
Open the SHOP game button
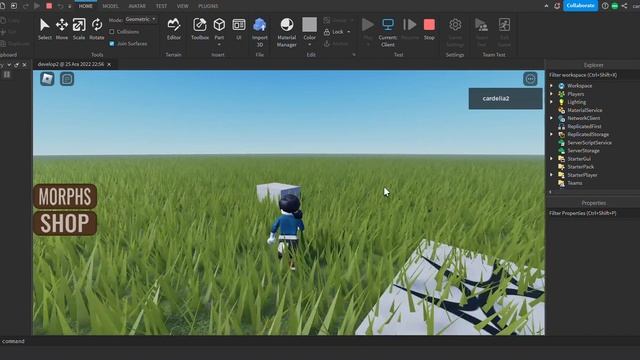pyautogui.click(x=65, y=223)
